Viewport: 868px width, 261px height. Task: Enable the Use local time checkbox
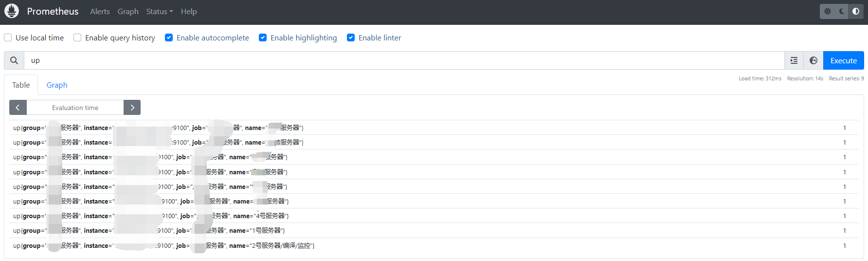click(8, 37)
